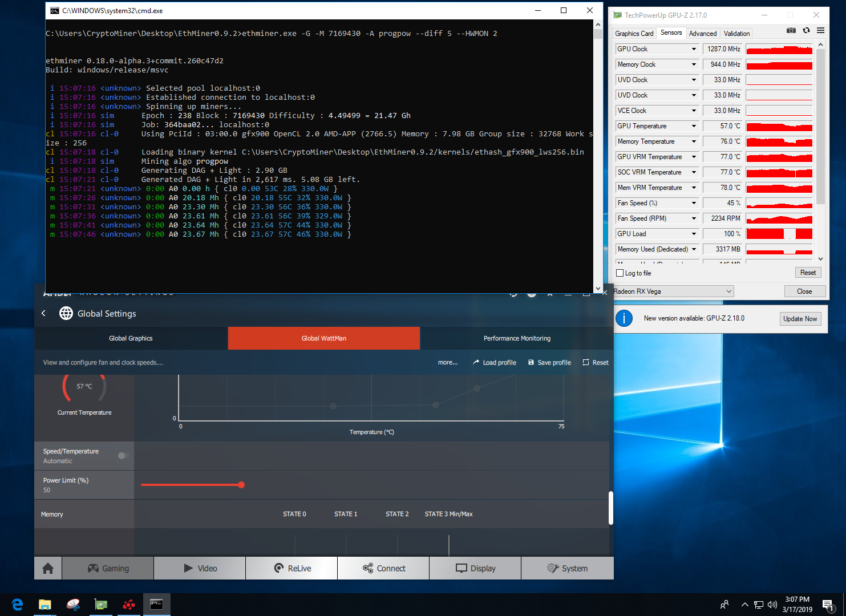Click the STATE 3 Min/Max memory column header
846x616 pixels.
[449, 514]
